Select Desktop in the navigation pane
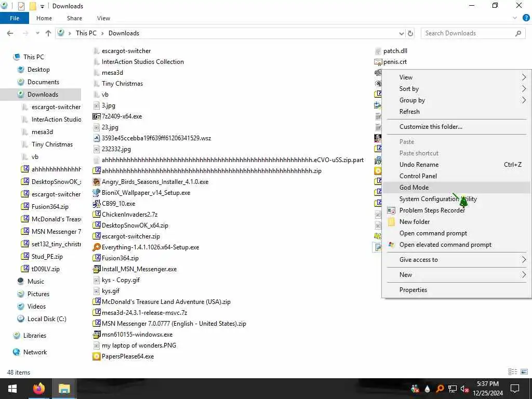 [38, 70]
